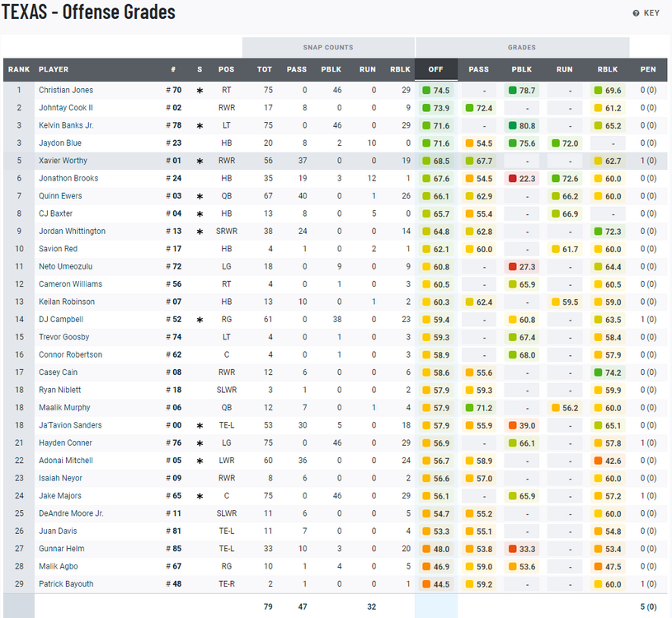Open Jordan Whittington's player page
The image size is (672, 618).
tap(72, 232)
